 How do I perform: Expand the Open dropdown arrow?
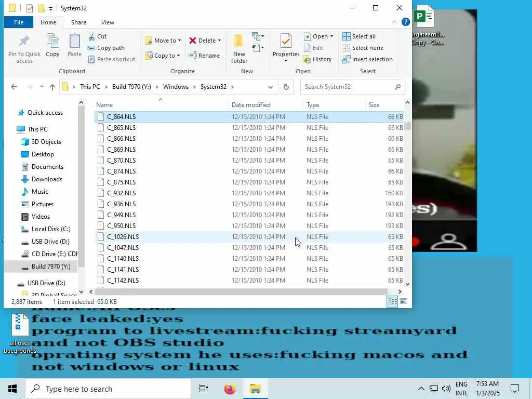pyautogui.click(x=331, y=36)
